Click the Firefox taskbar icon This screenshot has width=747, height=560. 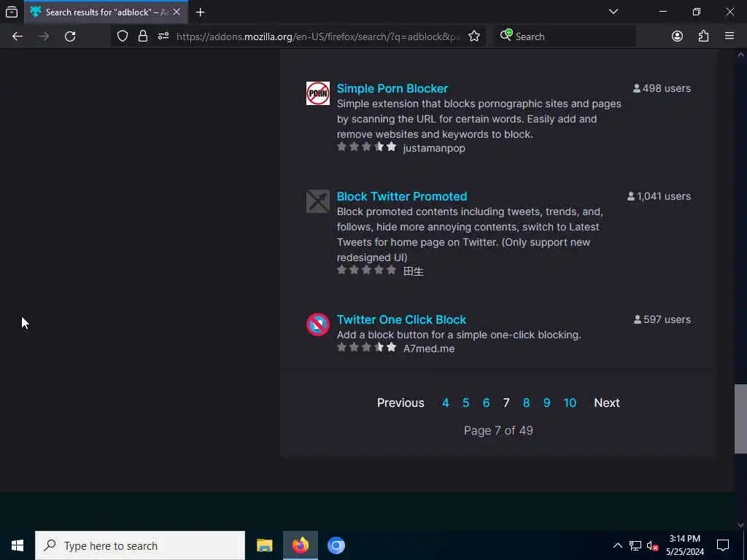coord(300,545)
